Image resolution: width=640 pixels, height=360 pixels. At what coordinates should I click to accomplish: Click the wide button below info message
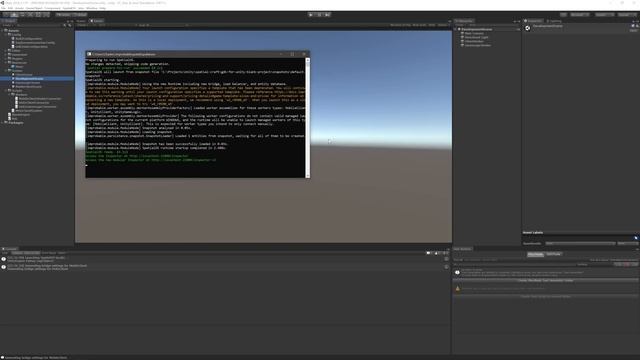point(546,280)
